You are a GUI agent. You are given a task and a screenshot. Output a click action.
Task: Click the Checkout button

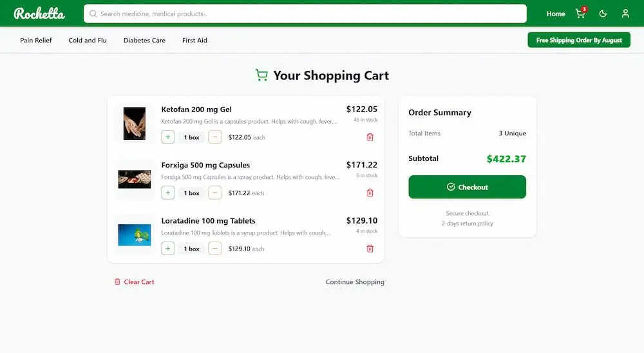[467, 187]
